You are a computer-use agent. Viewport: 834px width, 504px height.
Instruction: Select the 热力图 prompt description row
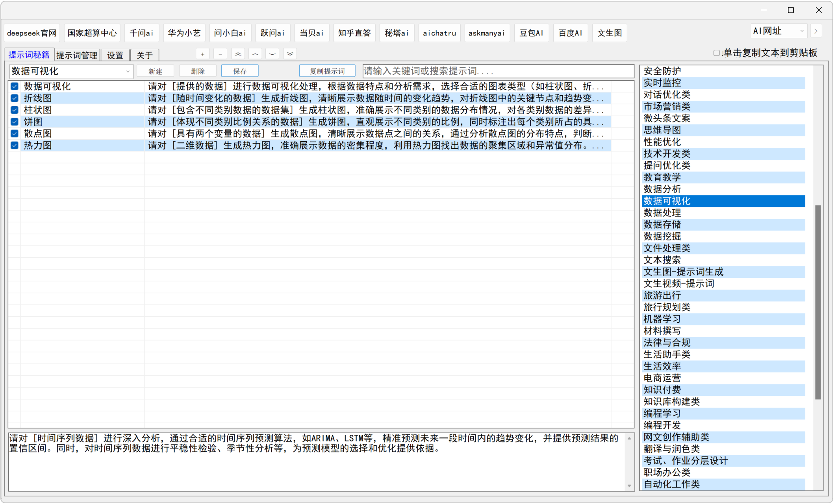(378, 146)
